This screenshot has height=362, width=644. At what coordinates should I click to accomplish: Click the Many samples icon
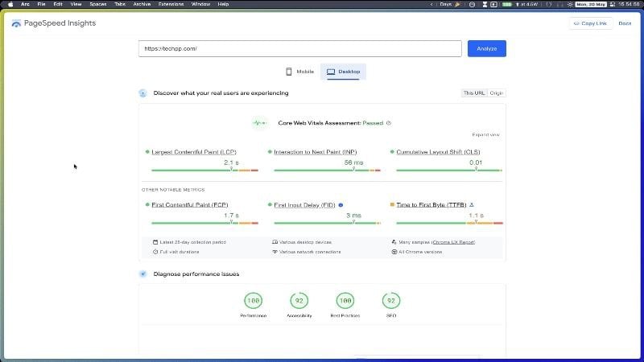pyautogui.click(x=394, y=242)
